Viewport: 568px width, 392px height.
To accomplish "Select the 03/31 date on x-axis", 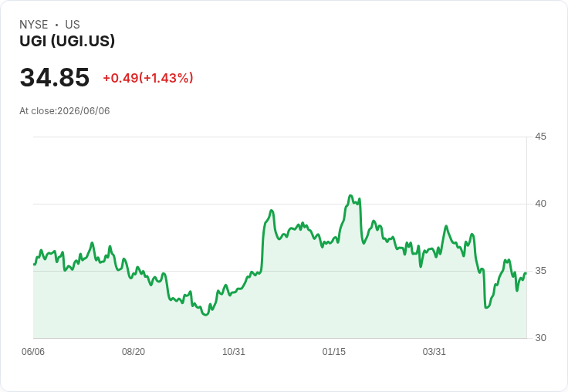I will click(x=434, y=352).
